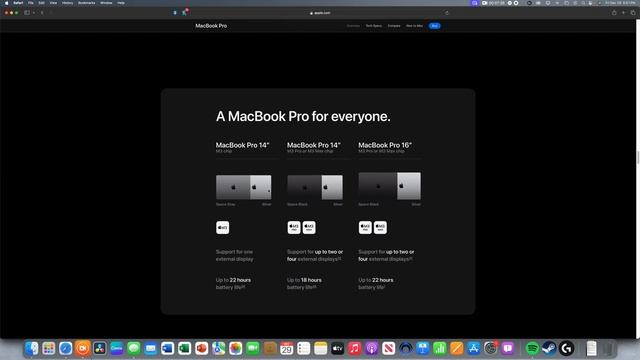Viewport: 640px width, 360px height.
Task: Open the File menu
Action: pos(31,3)
